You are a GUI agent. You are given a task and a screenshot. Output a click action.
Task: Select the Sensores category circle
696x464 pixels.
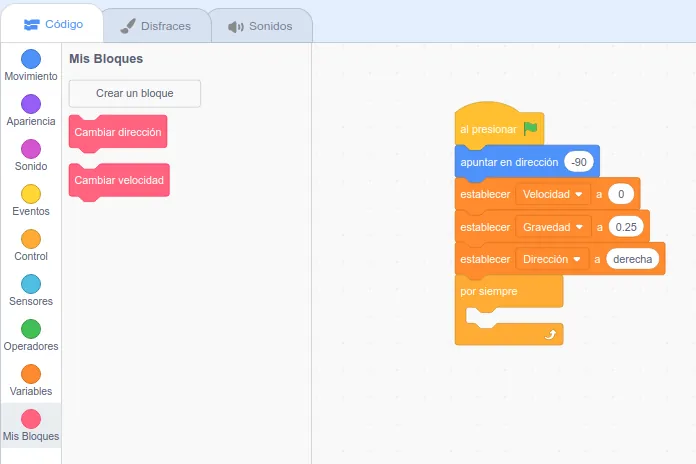tap(31, 284)
